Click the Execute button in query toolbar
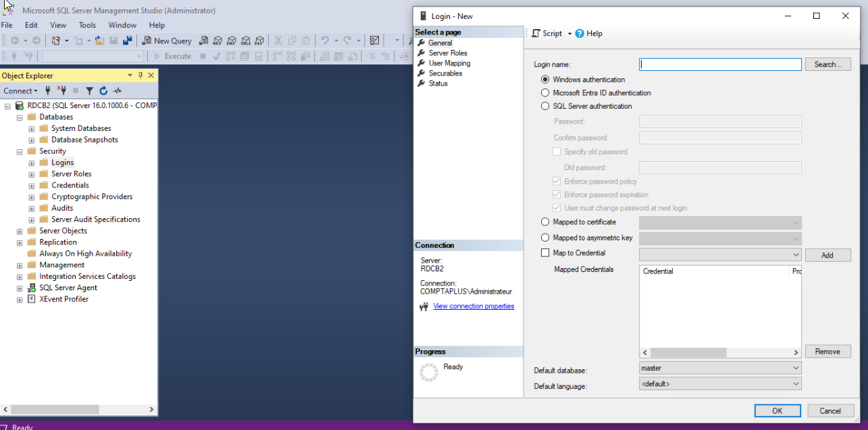868x430 pixels. tap(173, 56)
